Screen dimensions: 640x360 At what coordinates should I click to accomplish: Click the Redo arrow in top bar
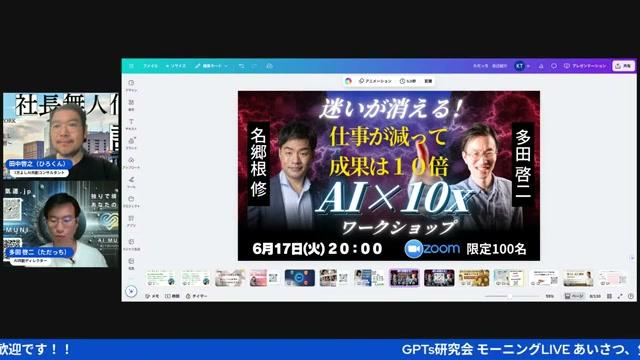[x=255, y=66]
